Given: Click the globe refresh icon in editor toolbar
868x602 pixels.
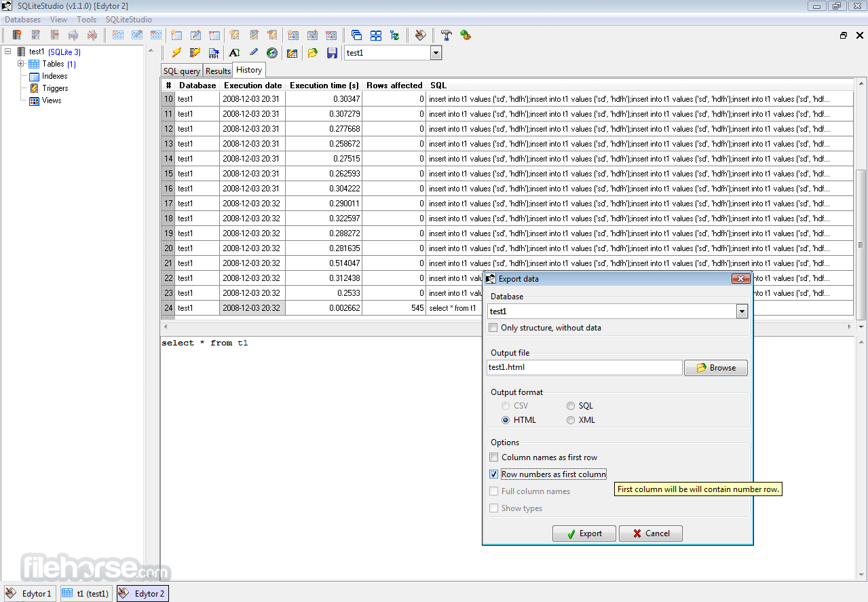Looking at the screenshot, I should [x=272, y=52].
